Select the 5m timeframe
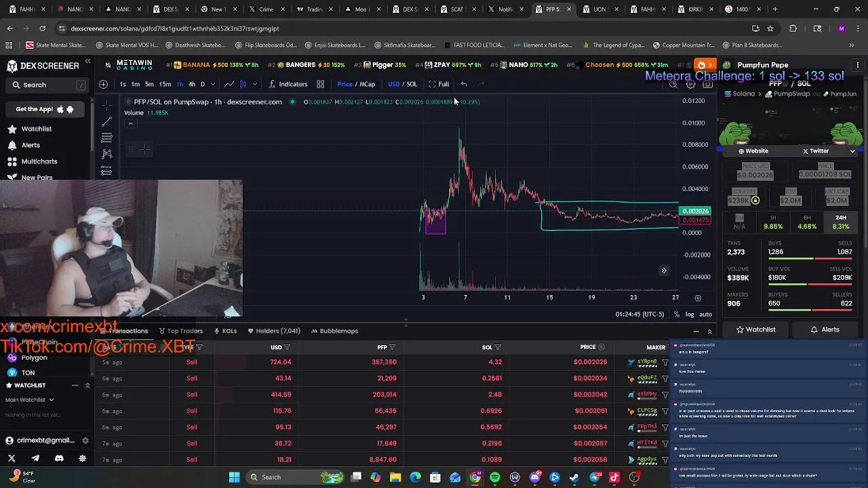Image resolution: width=868 pixels, height=488 pixels. (x=149, y=84)
